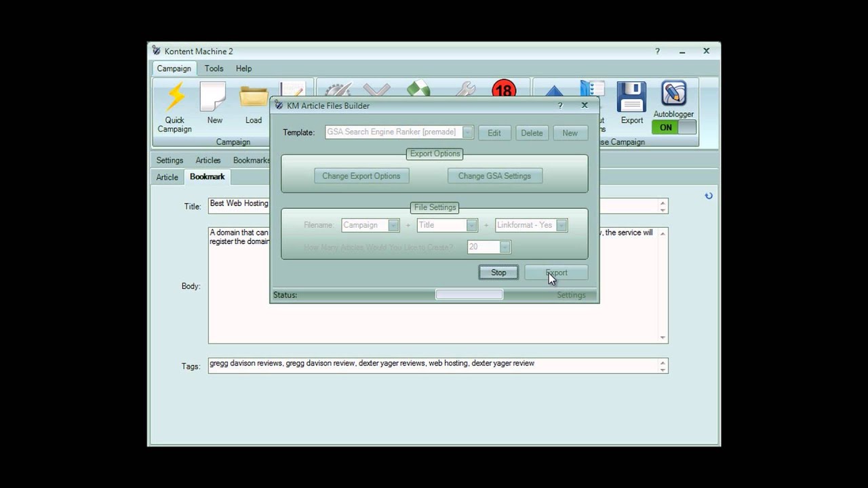Click the Export button in the dialog
The width and height of the screenshot is (868, 488).
click(556, 272)
